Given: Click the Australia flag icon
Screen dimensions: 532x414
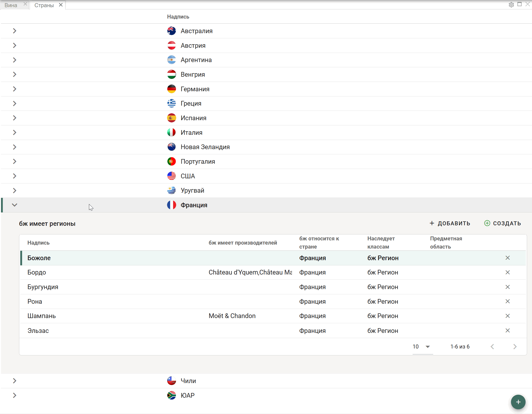Looking at the screenshot, I should point(171,31).
